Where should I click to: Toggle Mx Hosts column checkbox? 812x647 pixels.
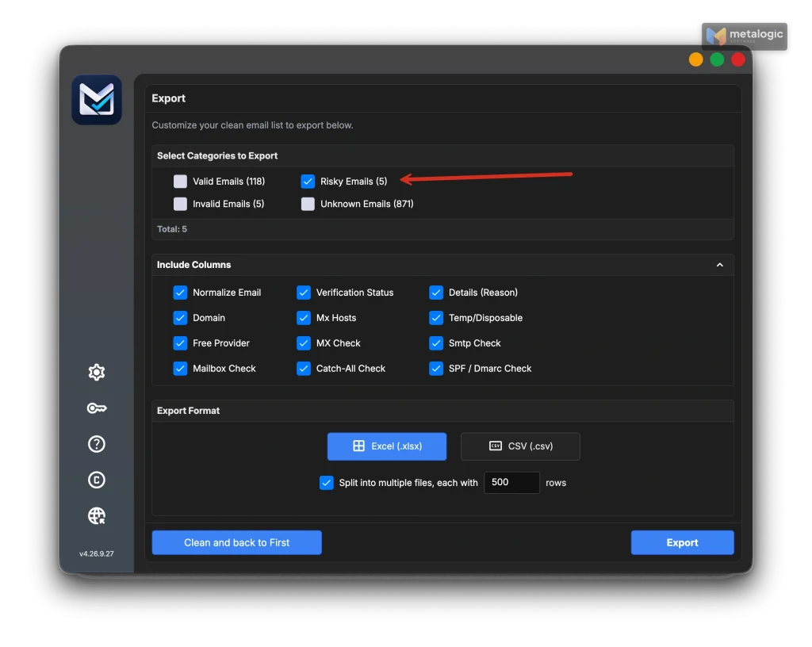[x=304, y=318]
